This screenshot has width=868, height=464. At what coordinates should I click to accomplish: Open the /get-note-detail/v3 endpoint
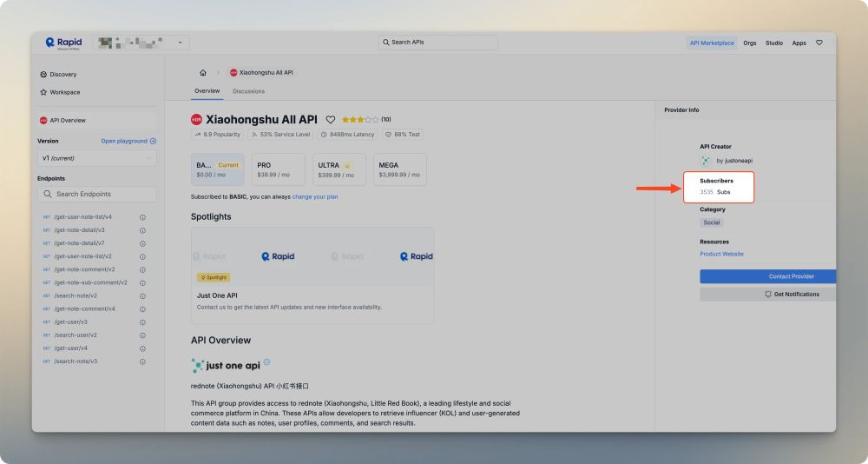79,230
